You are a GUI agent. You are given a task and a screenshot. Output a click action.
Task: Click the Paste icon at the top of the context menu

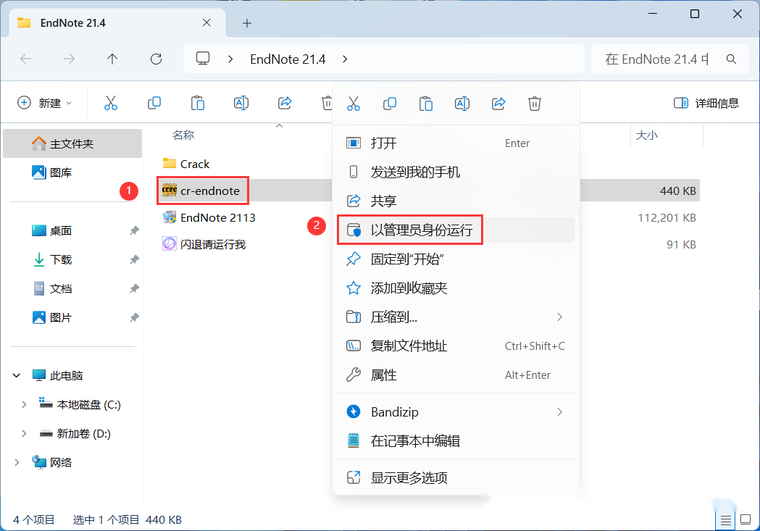coord(426,103)
